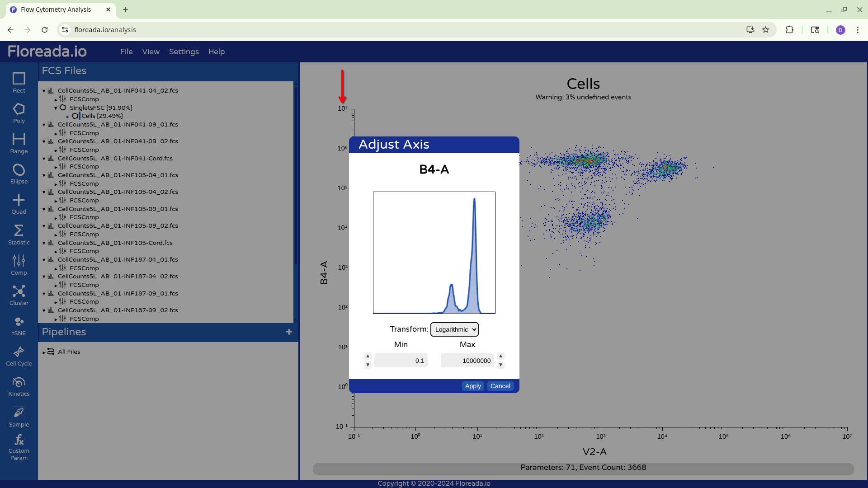Increase the Max value with up arrow
This screenshot has height=488, width=868.
tap(500, 356)
